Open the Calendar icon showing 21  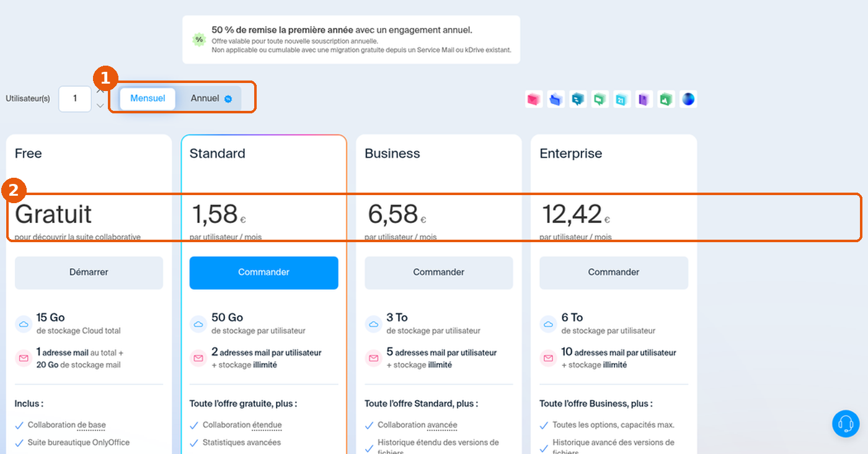point(622,99)
